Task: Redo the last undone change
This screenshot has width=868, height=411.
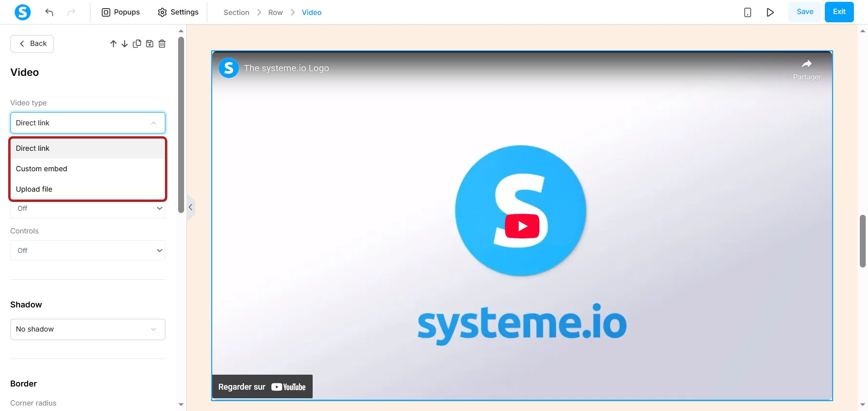Action: [x=71, y=12]
